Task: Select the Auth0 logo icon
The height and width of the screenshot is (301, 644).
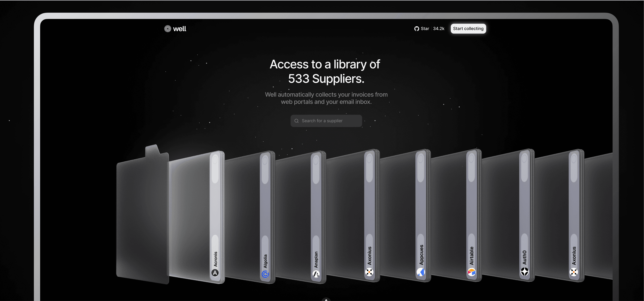Action: click(x=525, y=272)
